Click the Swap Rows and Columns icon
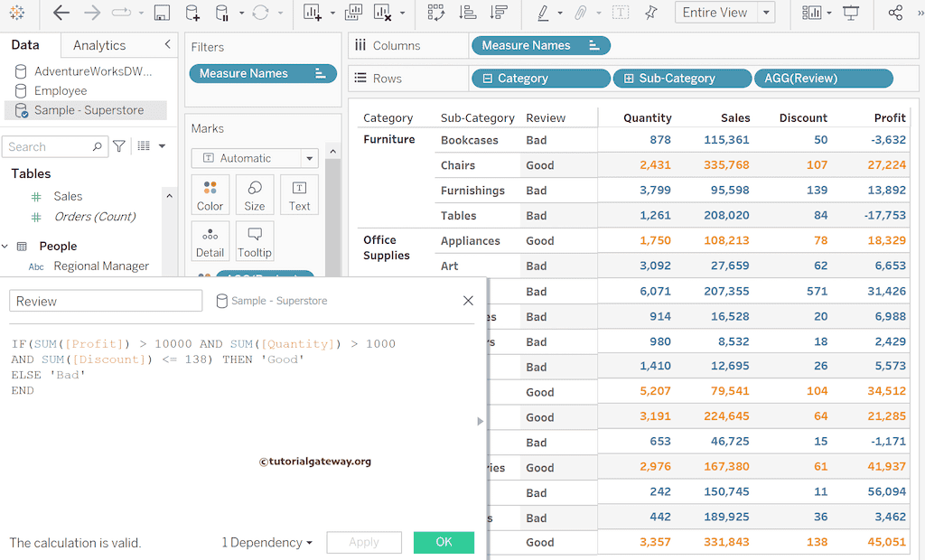925x560 pixels. pos(436,13)
